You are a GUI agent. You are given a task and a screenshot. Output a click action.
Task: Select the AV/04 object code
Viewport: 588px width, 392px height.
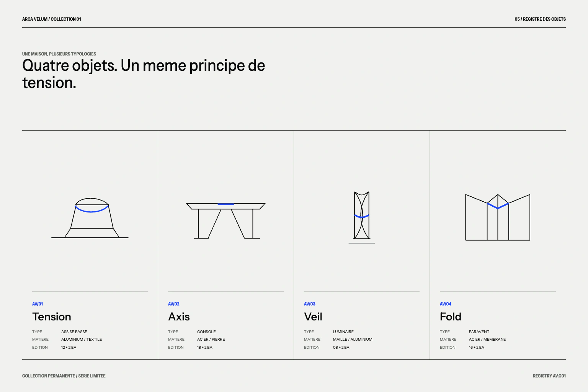point(446,304)
